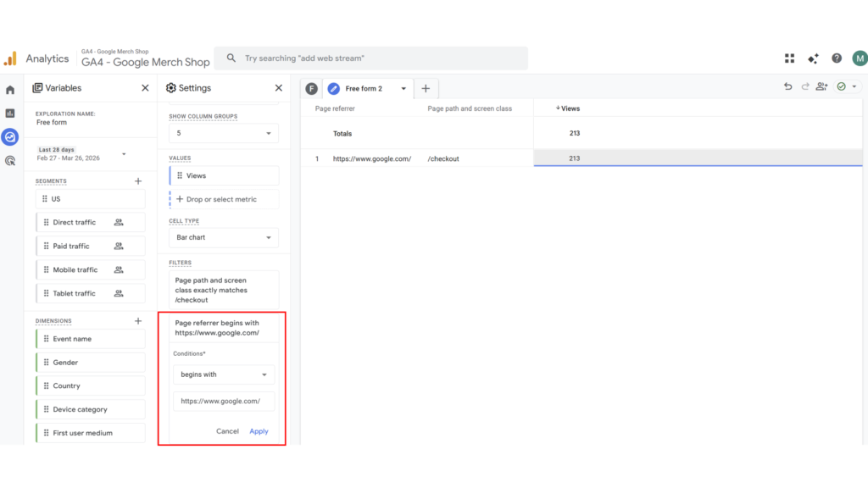This screenshot has height=488, width=868.
Task: Click the undo arrow icon
Action: click(788, 87)
